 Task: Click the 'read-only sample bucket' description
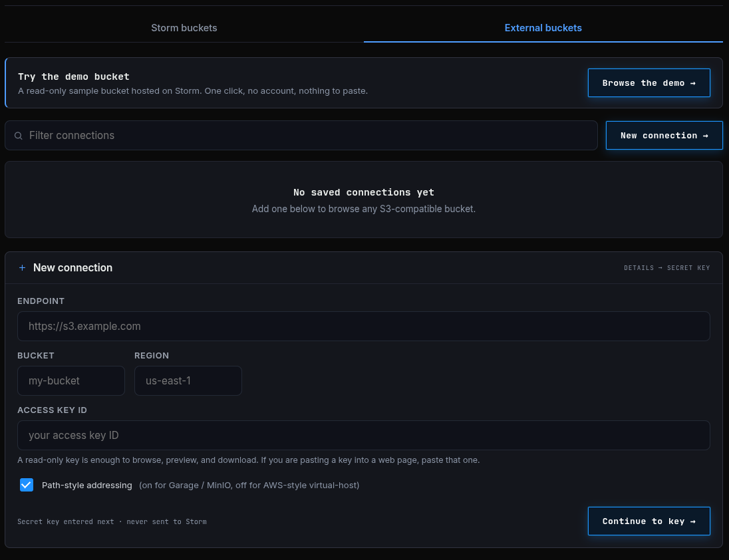193,91
